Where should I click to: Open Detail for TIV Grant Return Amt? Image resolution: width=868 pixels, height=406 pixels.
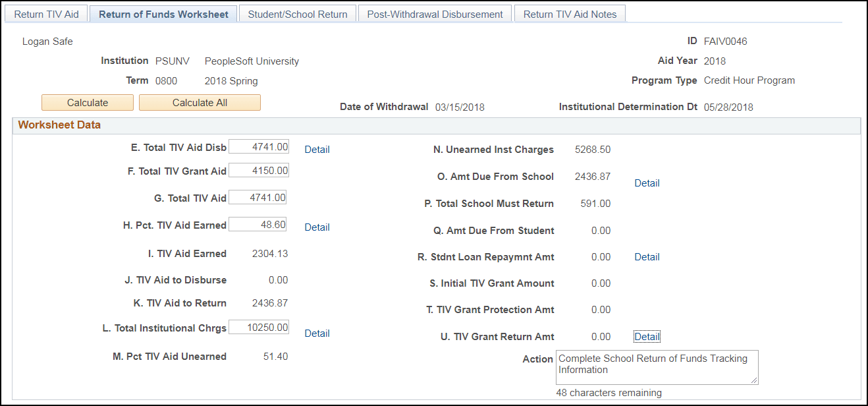(647, 336)
